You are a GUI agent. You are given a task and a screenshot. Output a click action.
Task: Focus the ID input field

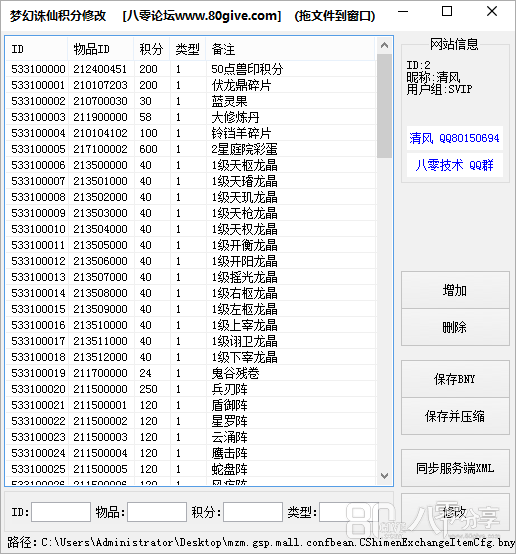pyautogui.click(x=61, y=512)
